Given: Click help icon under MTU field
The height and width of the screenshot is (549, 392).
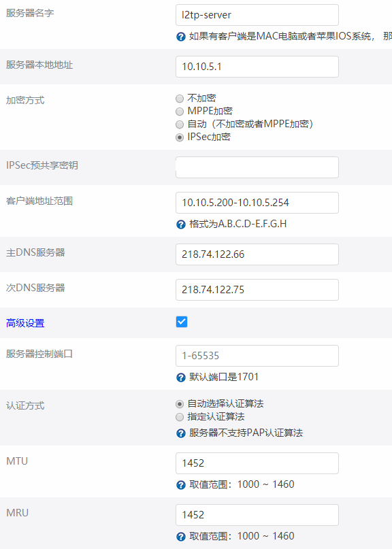Looking at the screenshot, I should point(181,484).
